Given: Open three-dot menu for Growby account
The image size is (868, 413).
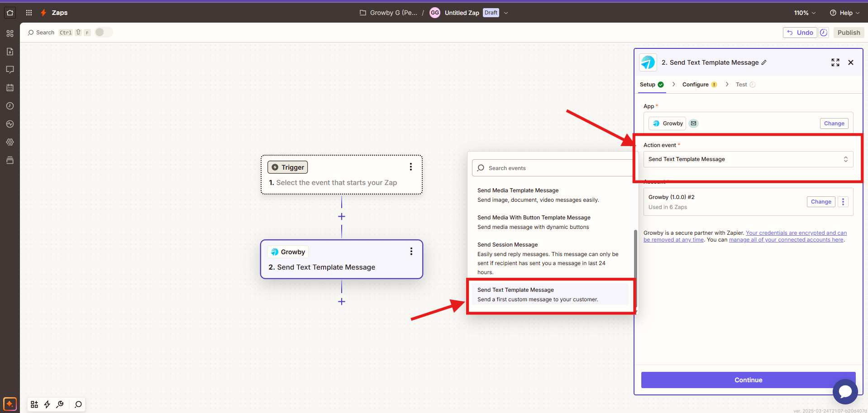Looking at the screenshot, I should click(843, 202).
